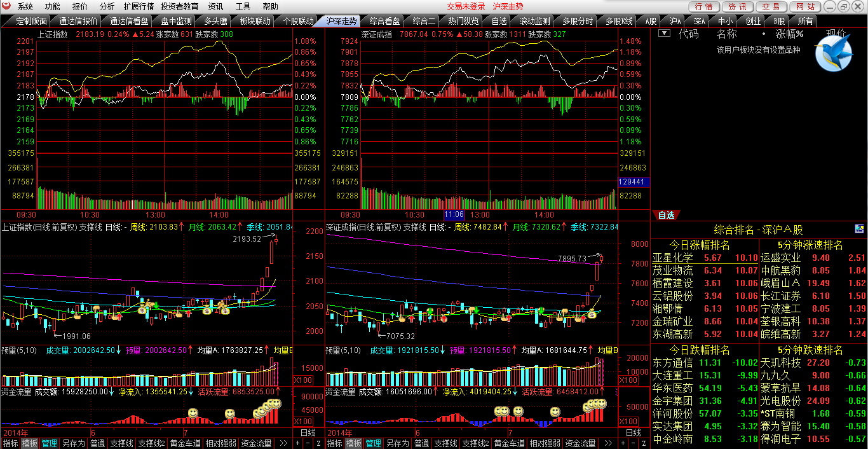Screen dimensions: 868x449
Task: Click 管理 under the left K-line chart
Action: (50, 443)
